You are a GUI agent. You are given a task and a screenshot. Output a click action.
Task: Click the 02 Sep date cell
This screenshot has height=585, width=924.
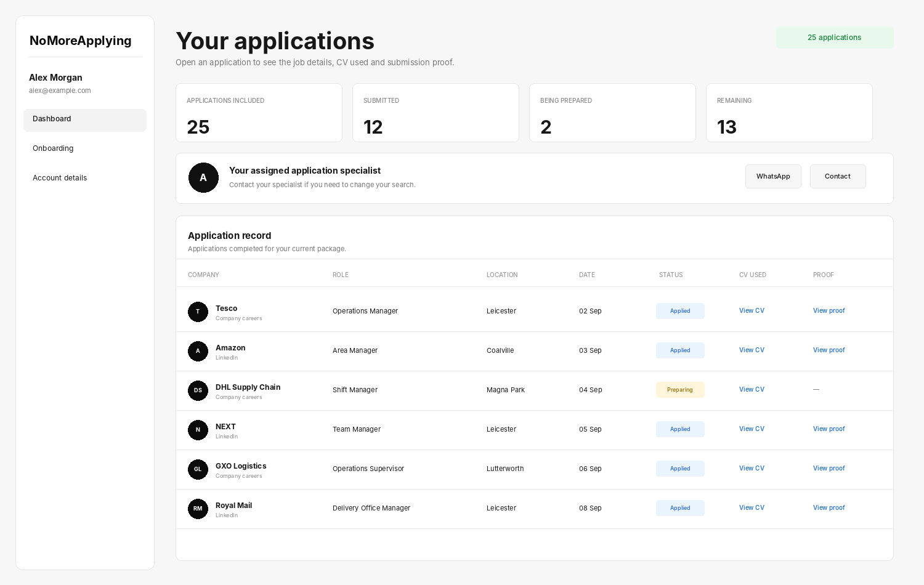[x=590, y=311]
